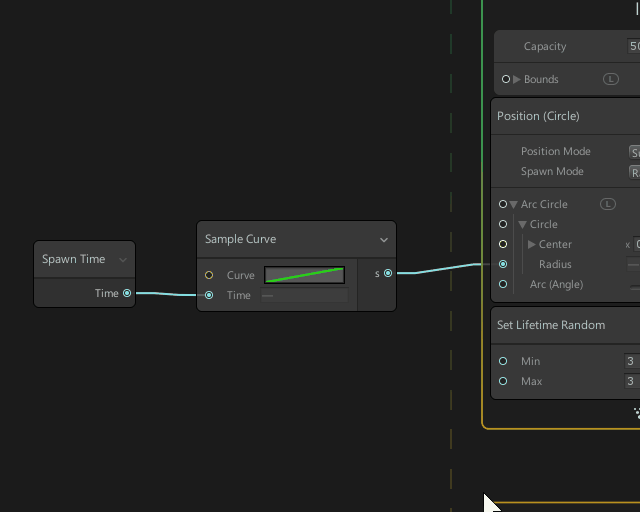The width and height of the screenshot is (640, 512).
Task: Click the Bounds input port
Action: (506, 79)
